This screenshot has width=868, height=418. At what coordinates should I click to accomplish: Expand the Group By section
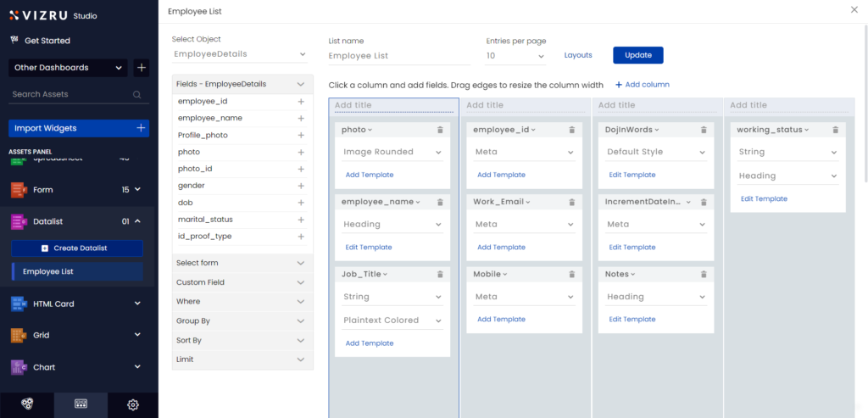(242, 321)
